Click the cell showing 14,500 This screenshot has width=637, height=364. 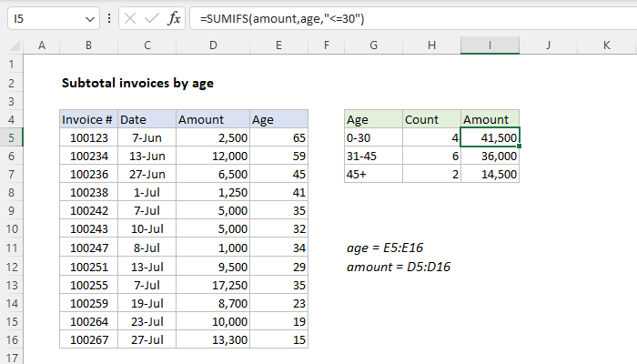[x=490, y=174]
